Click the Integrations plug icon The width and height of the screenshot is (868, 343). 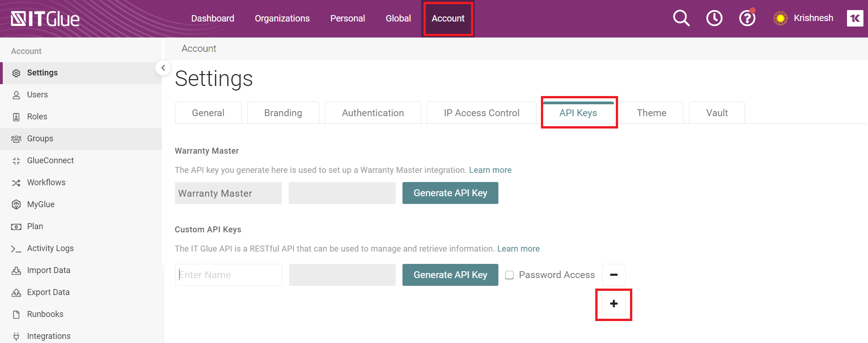pos(16,337)
